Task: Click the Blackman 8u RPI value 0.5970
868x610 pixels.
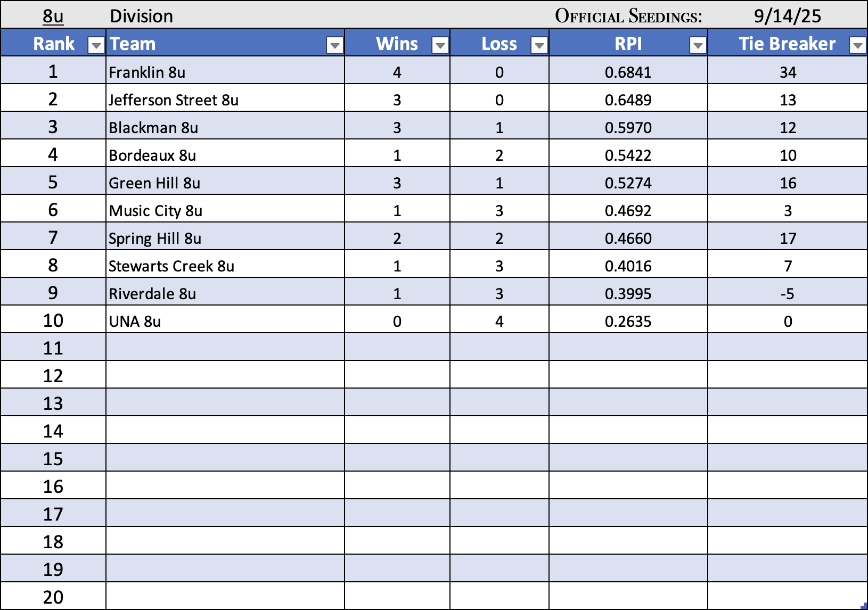Action: click(628, 127)
